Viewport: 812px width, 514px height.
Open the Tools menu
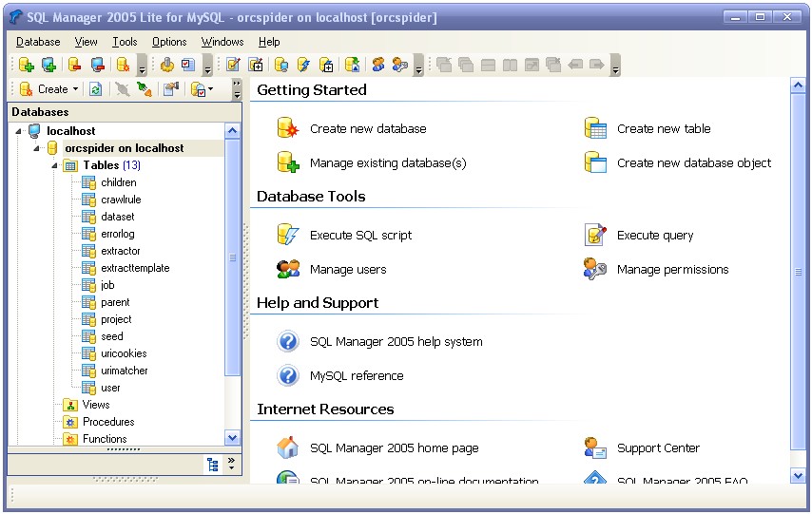(125, 42)
